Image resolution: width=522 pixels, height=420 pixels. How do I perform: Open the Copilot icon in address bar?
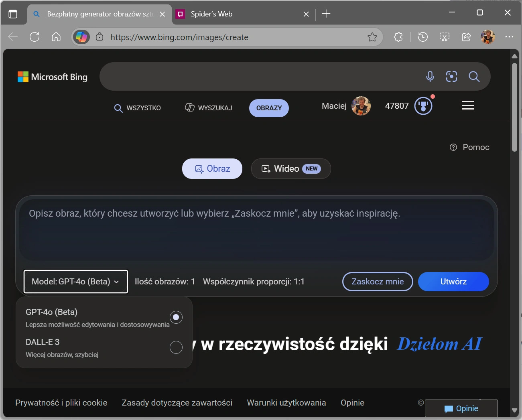coord(81,37)
